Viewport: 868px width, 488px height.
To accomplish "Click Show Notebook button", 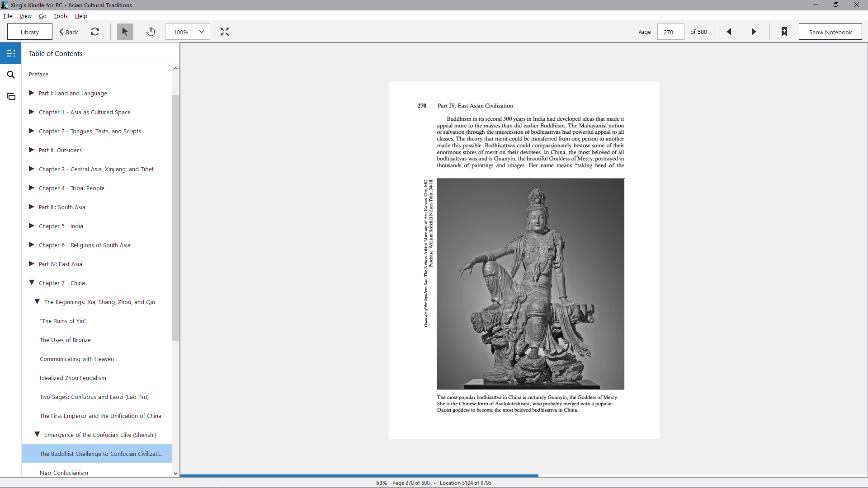I will pos(830,32).
